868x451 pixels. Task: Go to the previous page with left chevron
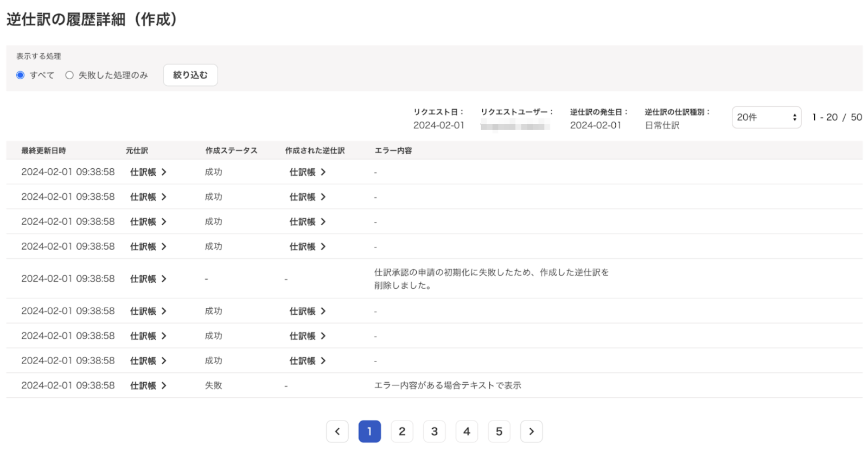tap(337, 431)
